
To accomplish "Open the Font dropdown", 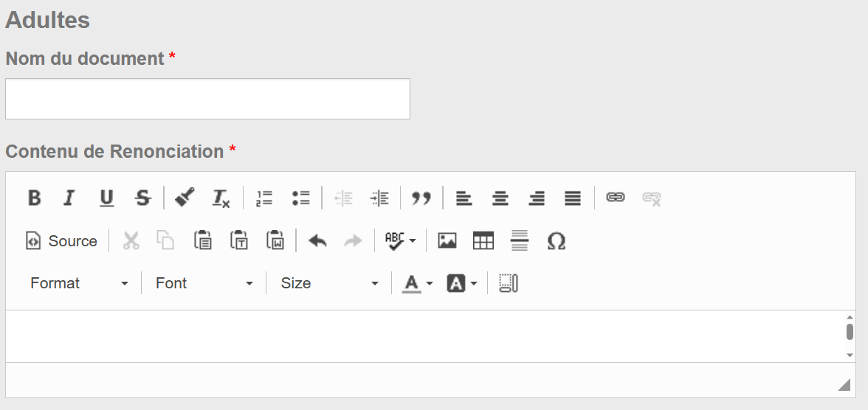I will pyautogui.click(x=204, y=283).
